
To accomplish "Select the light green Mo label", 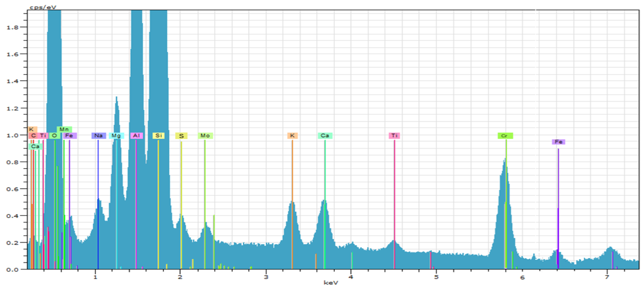I will point(205,136).
